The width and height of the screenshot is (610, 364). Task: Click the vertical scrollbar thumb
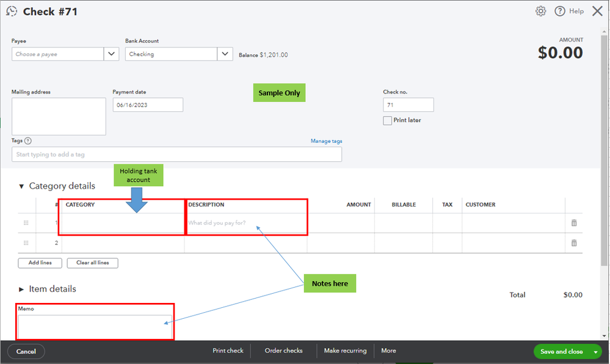click(x=604, y=150)
